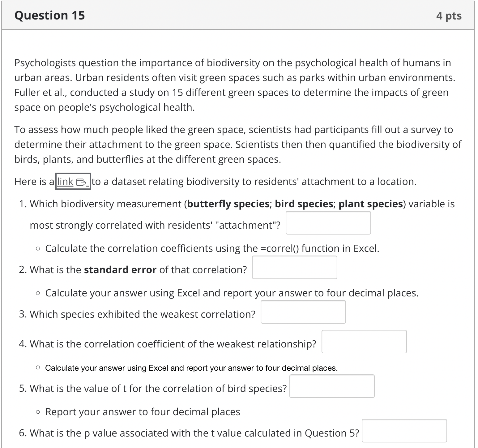The width and height of the screenshot is (478, 448).
Task: Click the t value answer box for bird species
Action: (x=332, y=386)
